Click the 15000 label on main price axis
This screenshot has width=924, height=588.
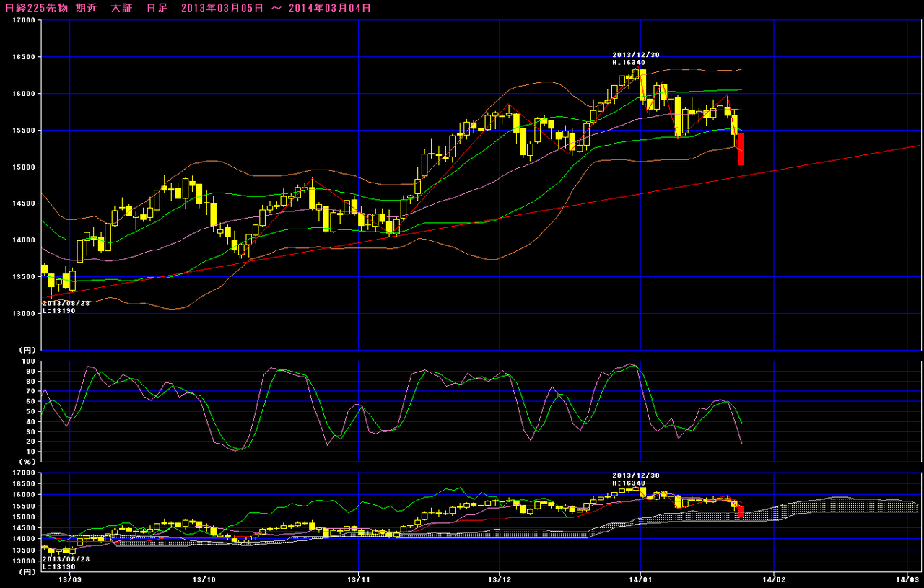click(x=25, y=167)
